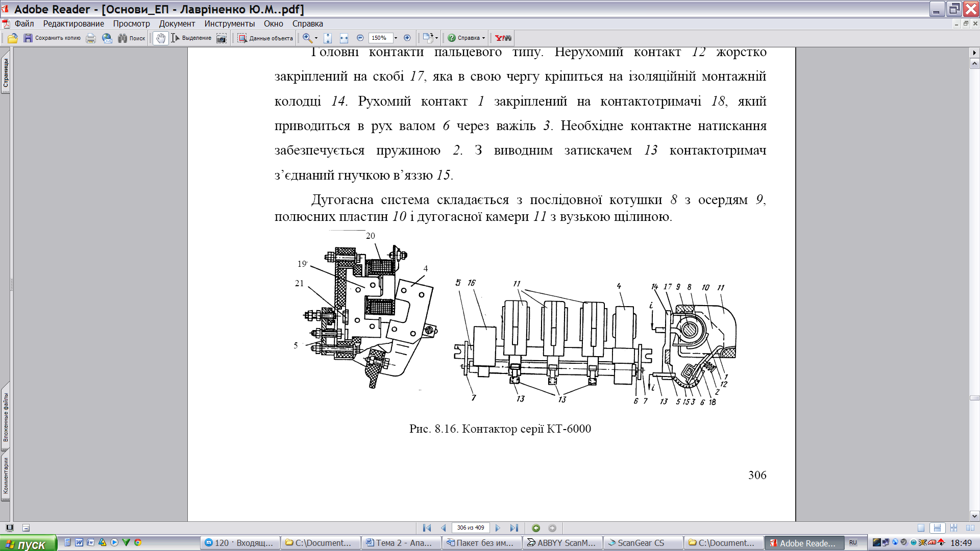Click the Fit Page height icon
Screen dimensions: 980x551
coord(328,38)
